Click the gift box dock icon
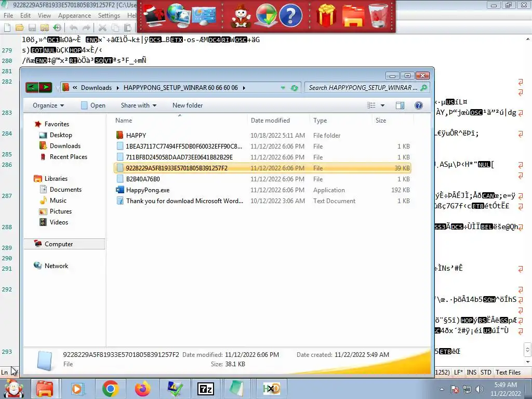 tap(326, 16)
